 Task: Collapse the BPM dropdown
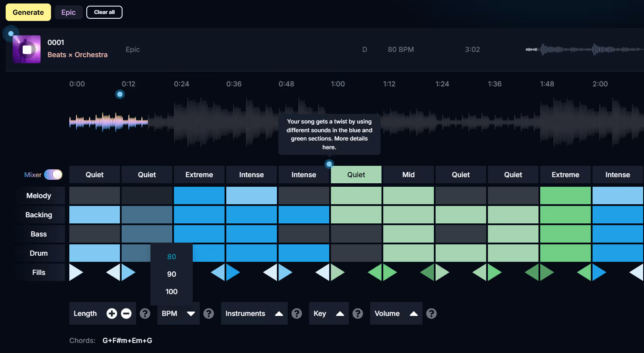[x=178, y=313]
